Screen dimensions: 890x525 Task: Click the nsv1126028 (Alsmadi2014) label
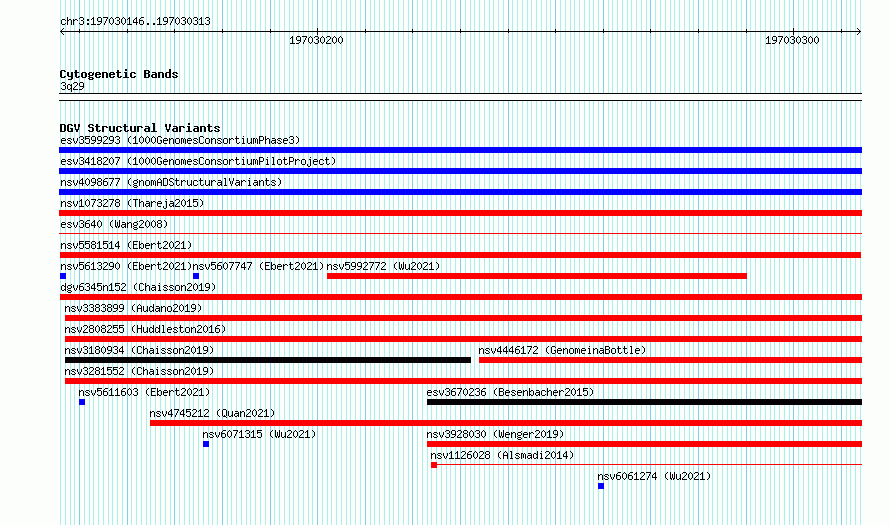(502, 455)
